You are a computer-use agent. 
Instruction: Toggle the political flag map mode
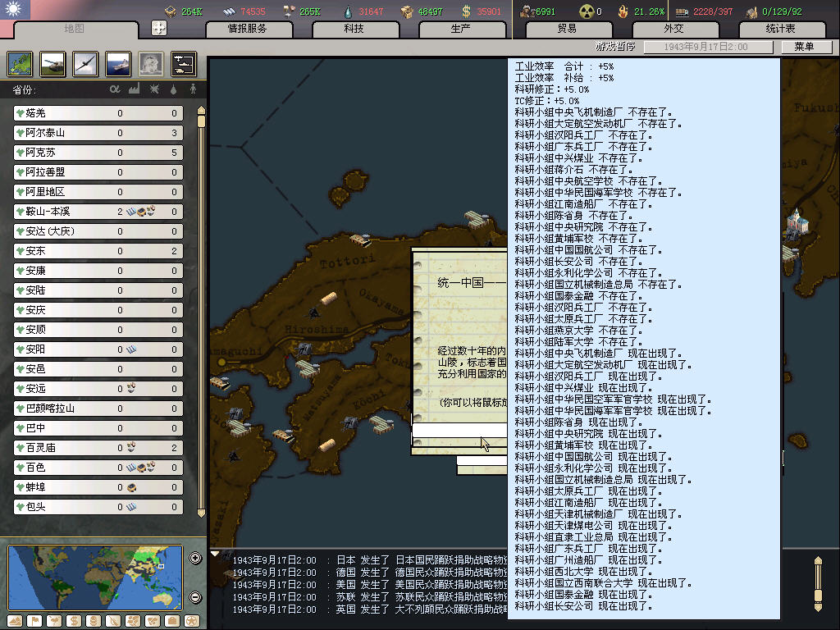pos(34,620)
